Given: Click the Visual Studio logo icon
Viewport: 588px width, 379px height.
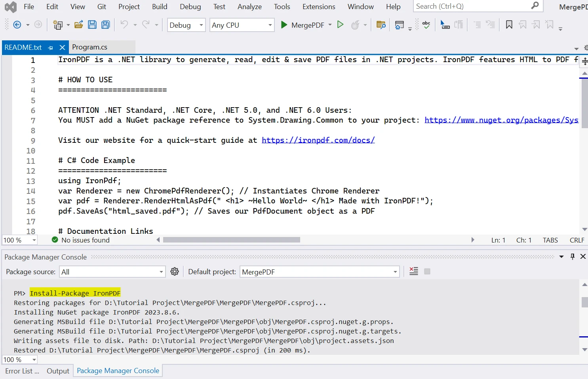Looking at the screenshot, I should tap(11, 7).
